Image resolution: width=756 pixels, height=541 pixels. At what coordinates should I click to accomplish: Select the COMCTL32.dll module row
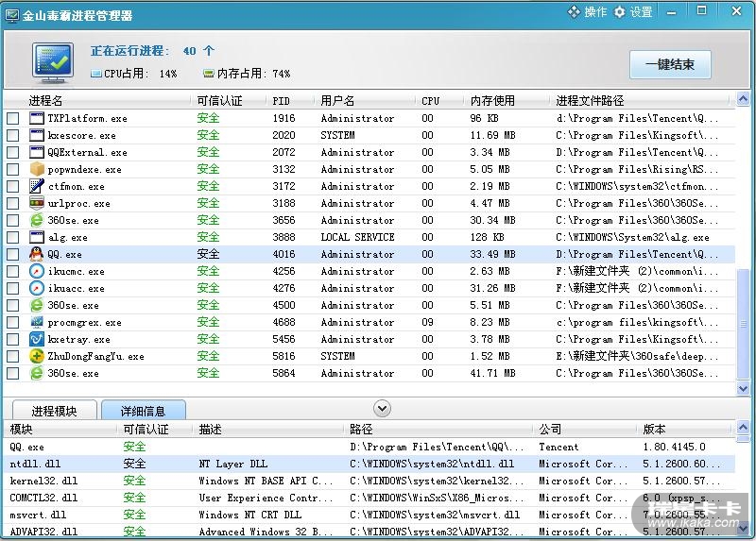click(369, 498)
